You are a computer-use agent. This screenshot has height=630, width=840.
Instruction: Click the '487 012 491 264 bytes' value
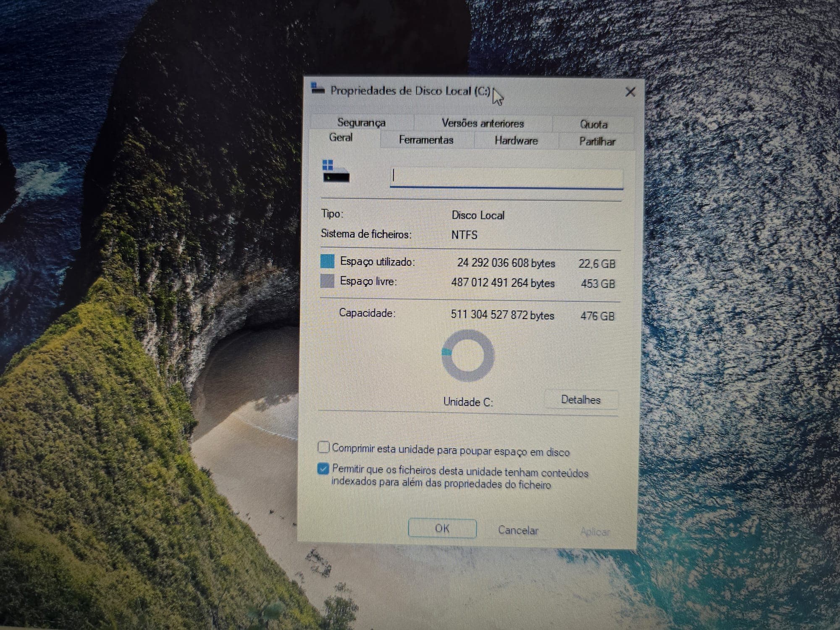point(503,283)
